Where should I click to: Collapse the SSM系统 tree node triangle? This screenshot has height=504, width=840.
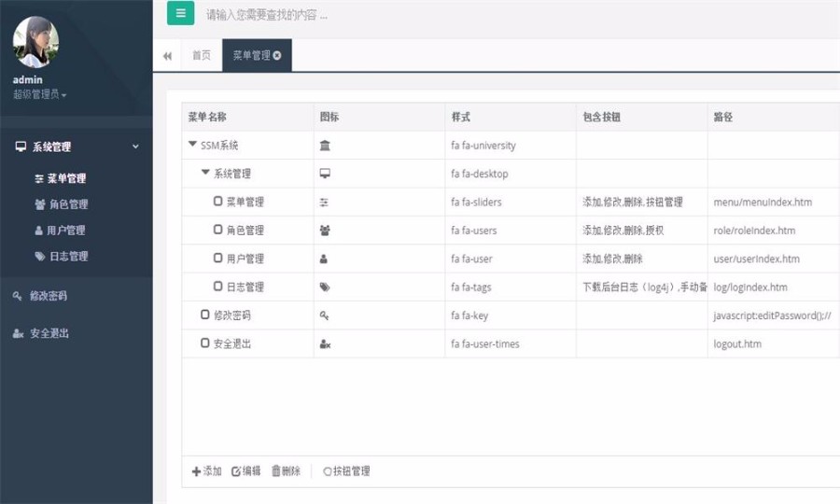[x=192, y=144]
